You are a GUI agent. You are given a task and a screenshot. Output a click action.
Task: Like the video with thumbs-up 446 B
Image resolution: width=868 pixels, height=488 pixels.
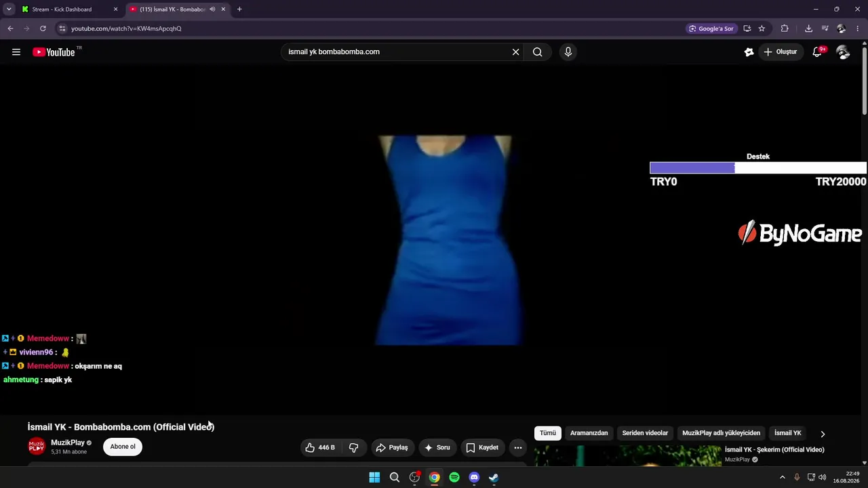(319, 447)
